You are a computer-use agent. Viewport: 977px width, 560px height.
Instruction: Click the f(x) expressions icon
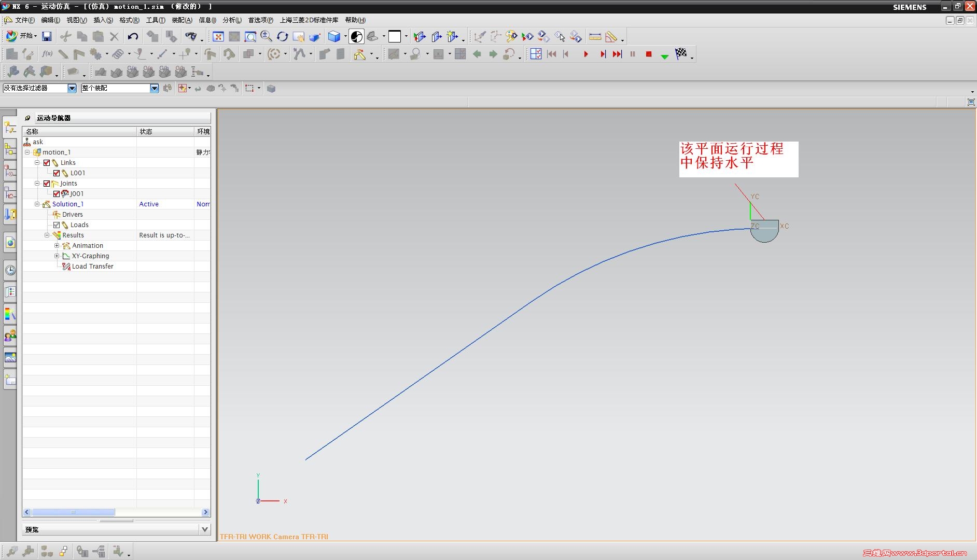click(47, 54)
